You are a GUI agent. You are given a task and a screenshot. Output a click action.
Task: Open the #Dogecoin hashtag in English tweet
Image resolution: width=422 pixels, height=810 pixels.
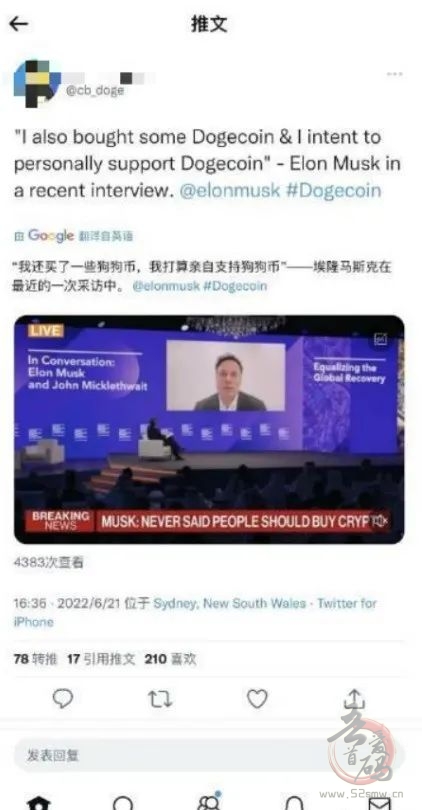[334, 191]
